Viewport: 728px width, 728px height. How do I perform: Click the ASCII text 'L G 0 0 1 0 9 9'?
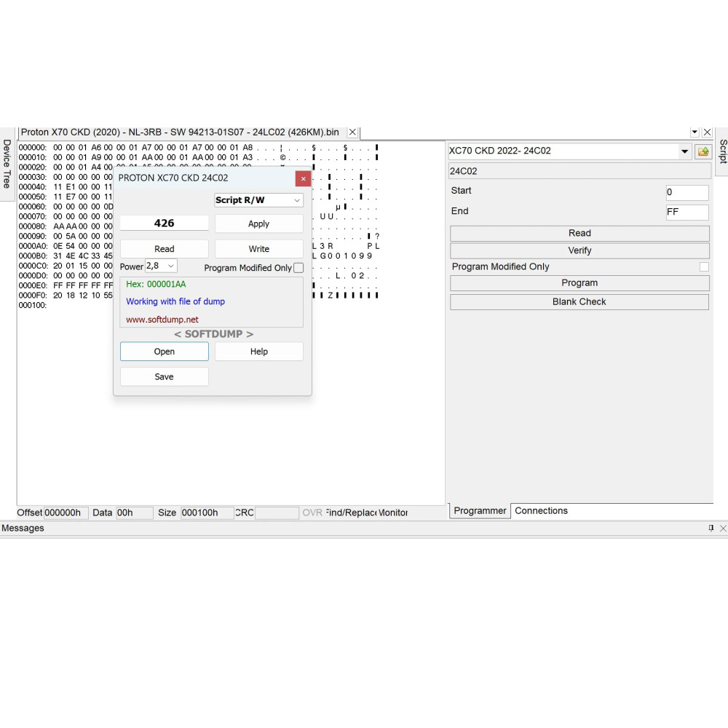(342, 256)
